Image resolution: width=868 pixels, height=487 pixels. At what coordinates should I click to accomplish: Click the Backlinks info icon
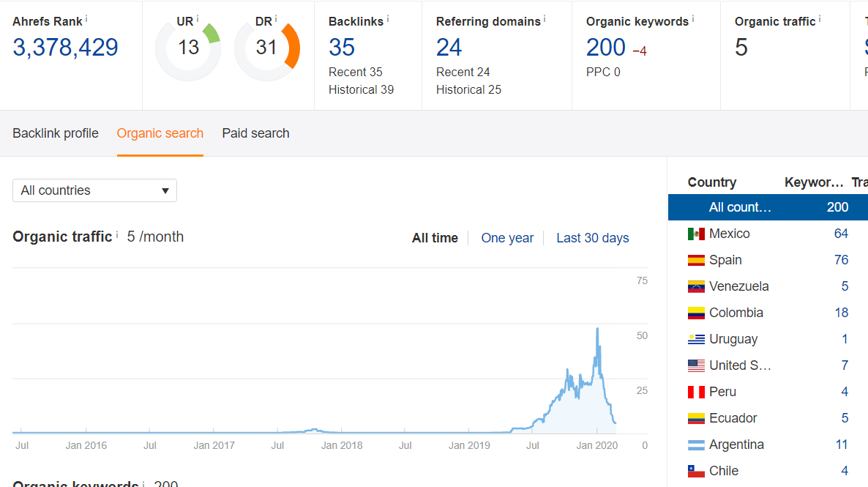pos(388,19)
